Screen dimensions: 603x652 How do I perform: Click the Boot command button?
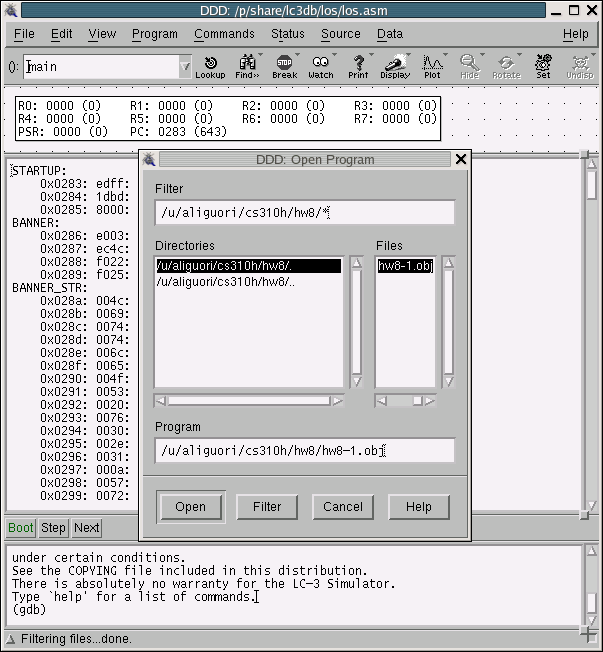pyautogui.click(x=21, y=528)
